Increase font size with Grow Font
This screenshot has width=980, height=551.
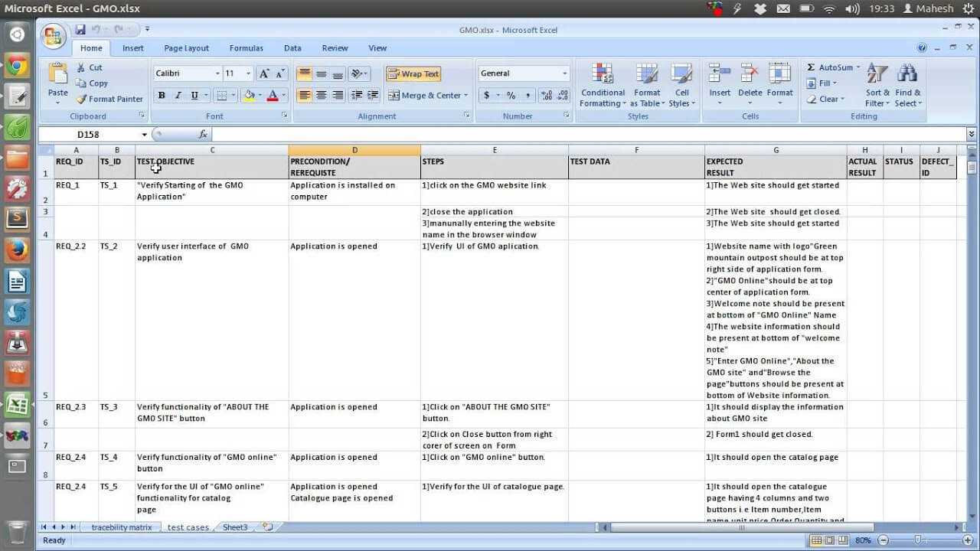[x=264, y=73]
